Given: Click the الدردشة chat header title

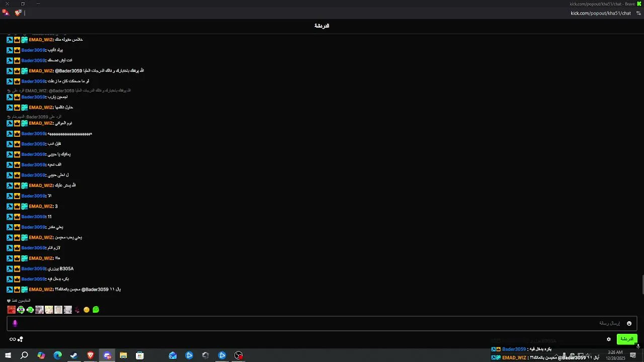Looking at the screenshot, I should pos(322,26).
